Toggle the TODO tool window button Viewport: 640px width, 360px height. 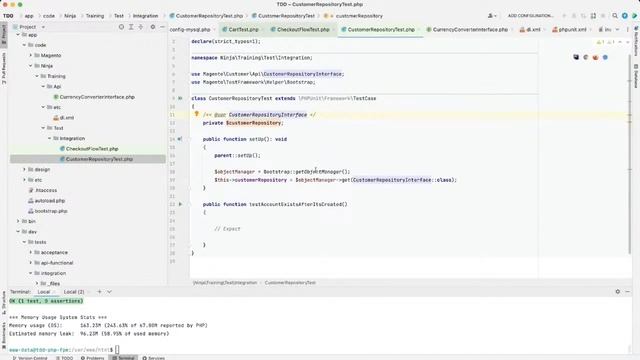coord(64,358)
